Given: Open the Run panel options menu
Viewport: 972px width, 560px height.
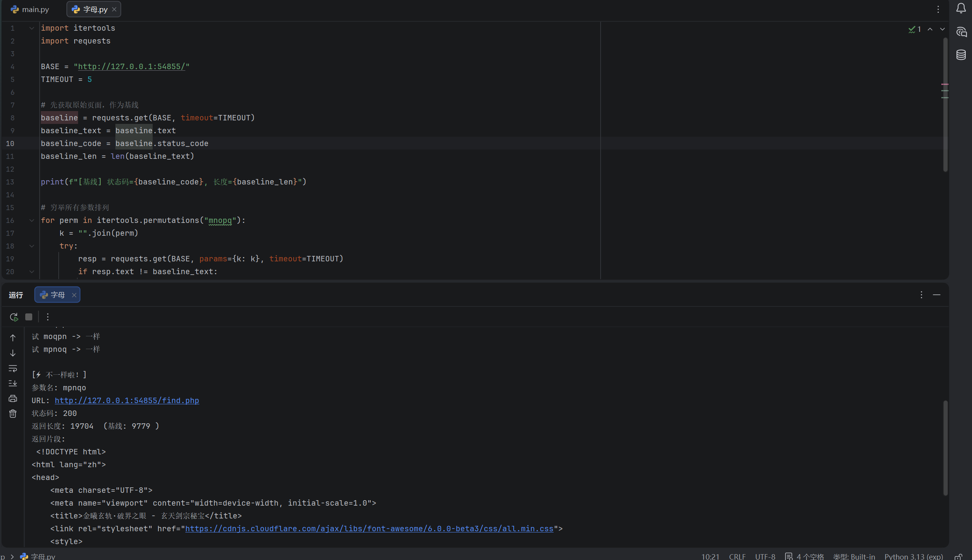Looking at the screenshot, I should (921, 295).
